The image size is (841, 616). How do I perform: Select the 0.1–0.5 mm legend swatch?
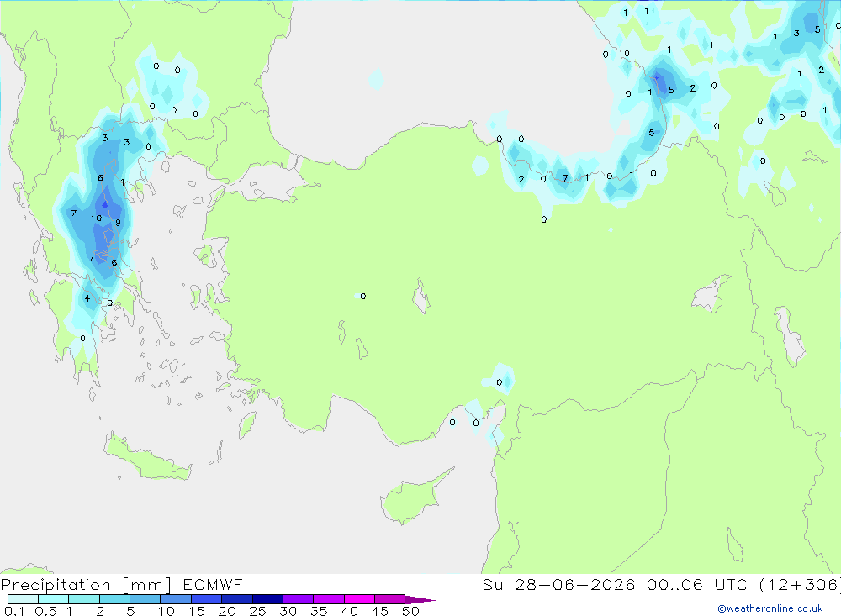[23, 599]
